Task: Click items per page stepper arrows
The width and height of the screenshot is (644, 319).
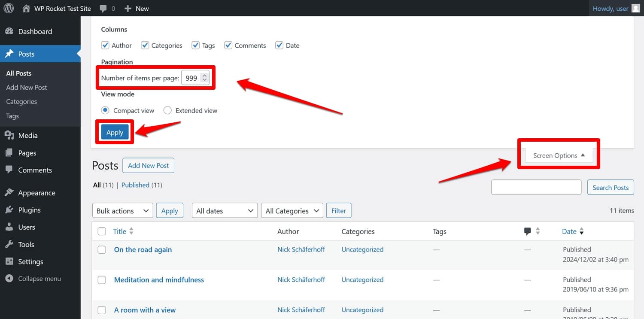Action: pyautogui.click(x=205, y=78)
